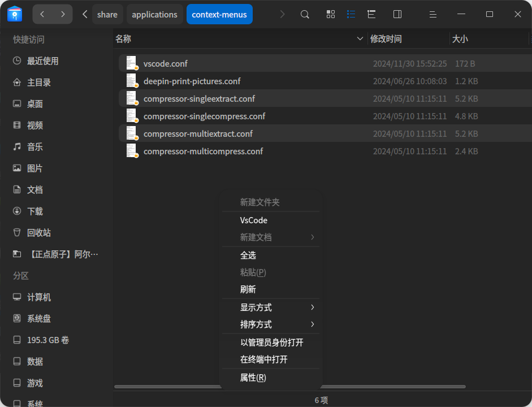Screen dimensions: 532x407
Task: Choose 在终端中打开 from the context menu
Action: 271,360
